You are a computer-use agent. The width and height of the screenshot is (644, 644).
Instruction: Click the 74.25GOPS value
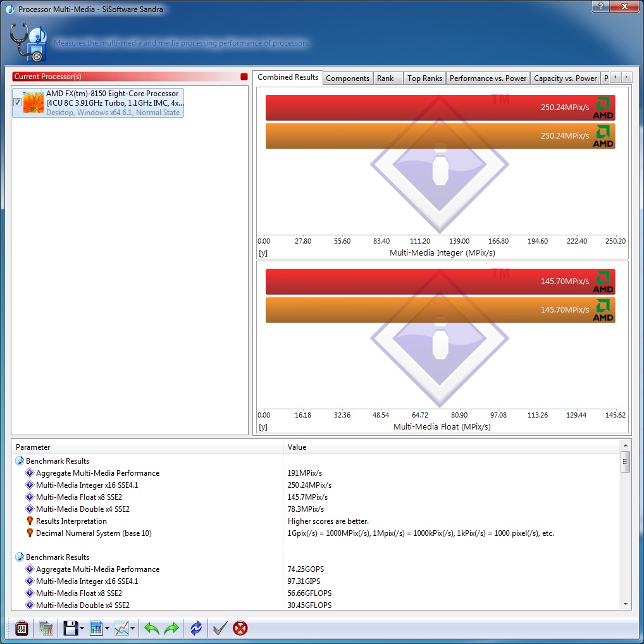click(306, 569)
